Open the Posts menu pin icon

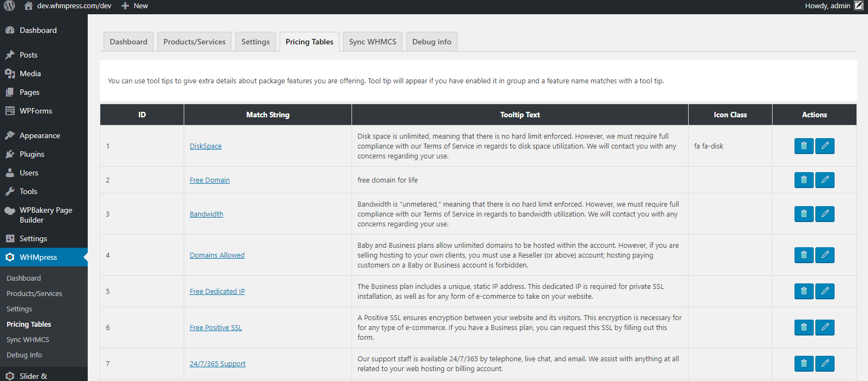coord(10,55)
